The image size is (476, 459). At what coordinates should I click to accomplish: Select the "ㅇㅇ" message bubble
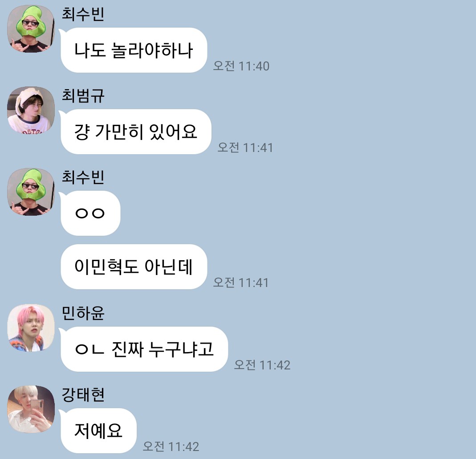[x=90, y=213]
